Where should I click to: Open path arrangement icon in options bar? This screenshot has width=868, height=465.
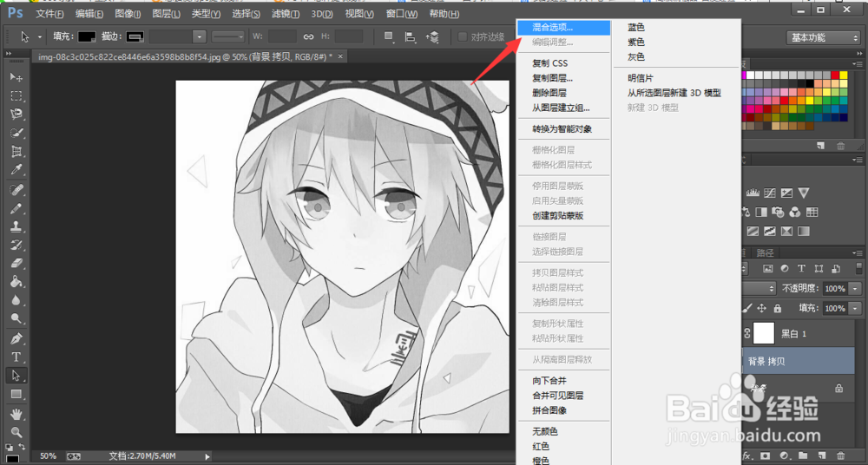click(432, 37)
